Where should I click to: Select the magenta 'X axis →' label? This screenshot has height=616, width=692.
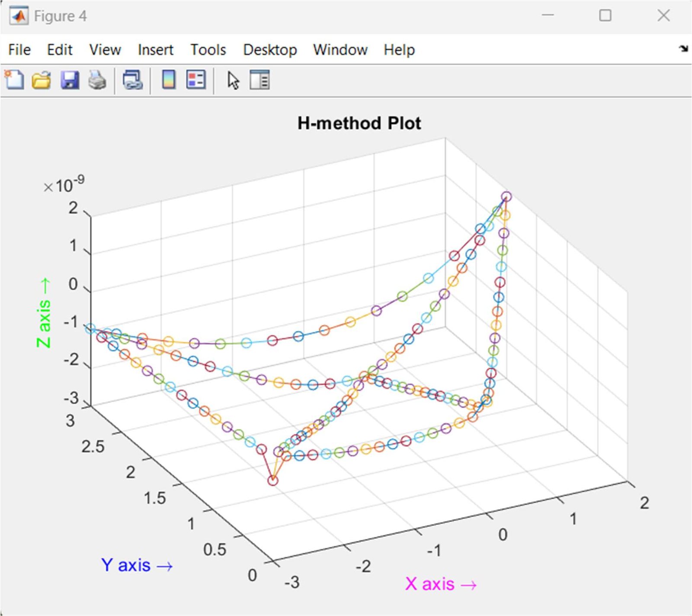pos(441,584)
